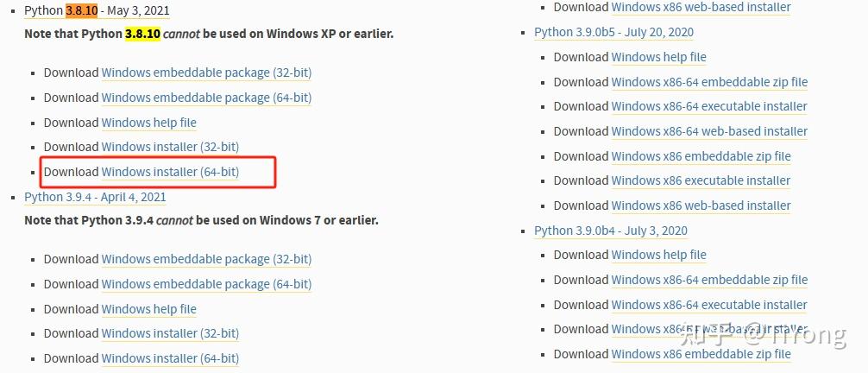Download 3.9.0b5 Windows x86 executable installer
The image size is (868, 373).
(x=701, y=180)
